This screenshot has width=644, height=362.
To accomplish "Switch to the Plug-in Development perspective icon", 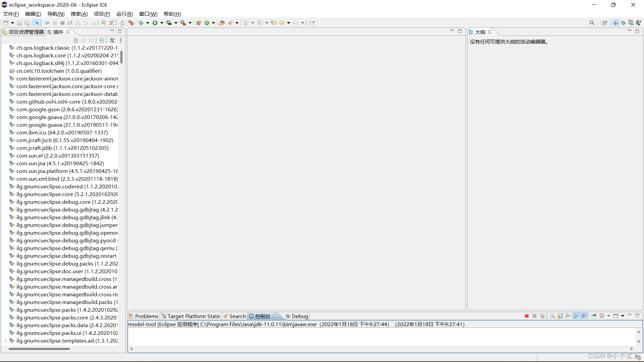I will 616,23.
